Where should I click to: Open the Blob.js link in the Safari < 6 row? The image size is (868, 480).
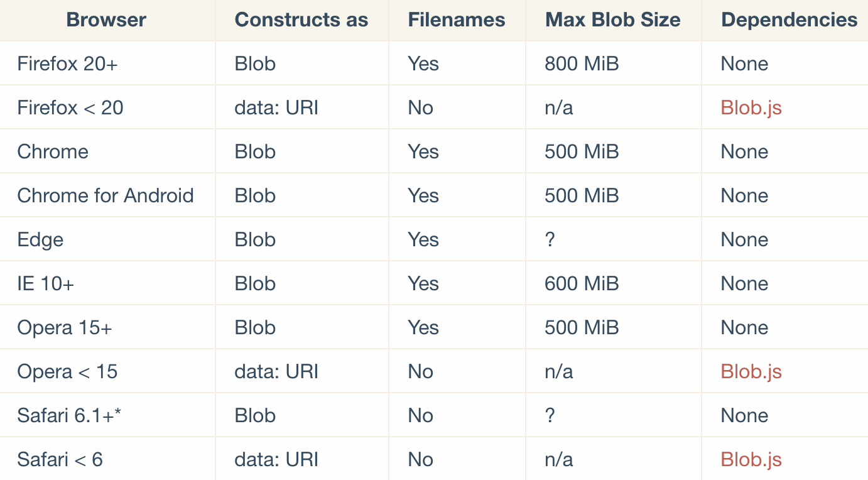point(751,460)
